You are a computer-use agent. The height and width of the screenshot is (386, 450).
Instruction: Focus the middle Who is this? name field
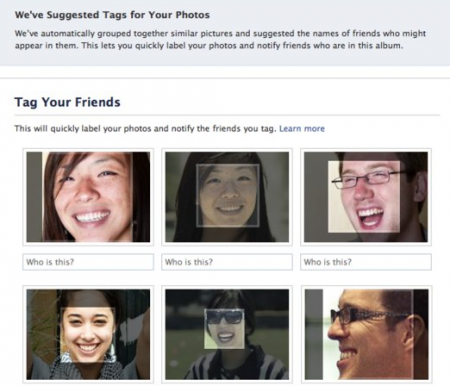coord(227,262)
